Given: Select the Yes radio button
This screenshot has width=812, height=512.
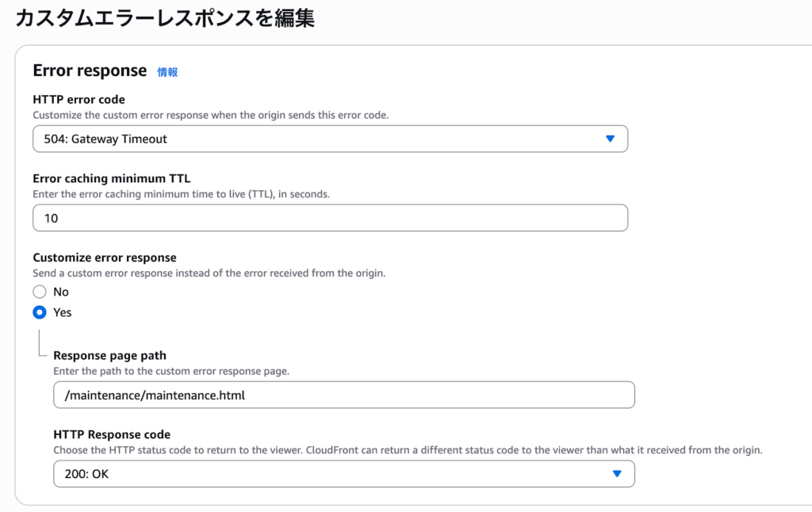Looking at the screenshot, I should point(40,312).
